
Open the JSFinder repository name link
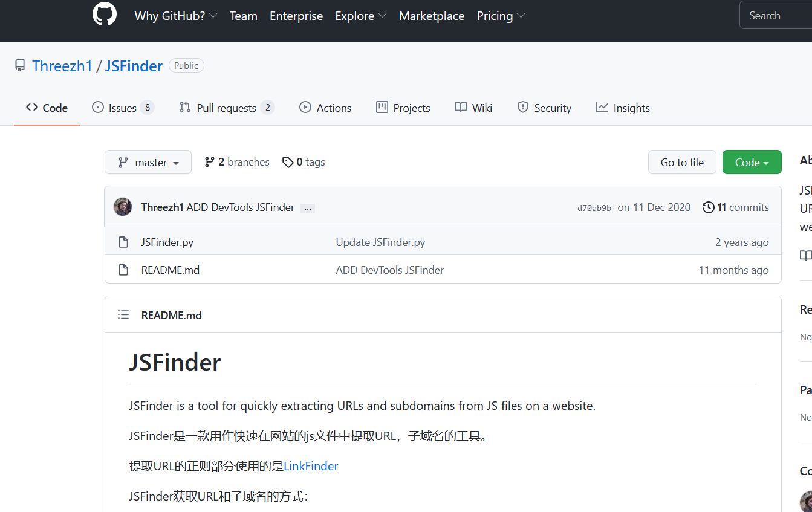(x=134, y=66)
